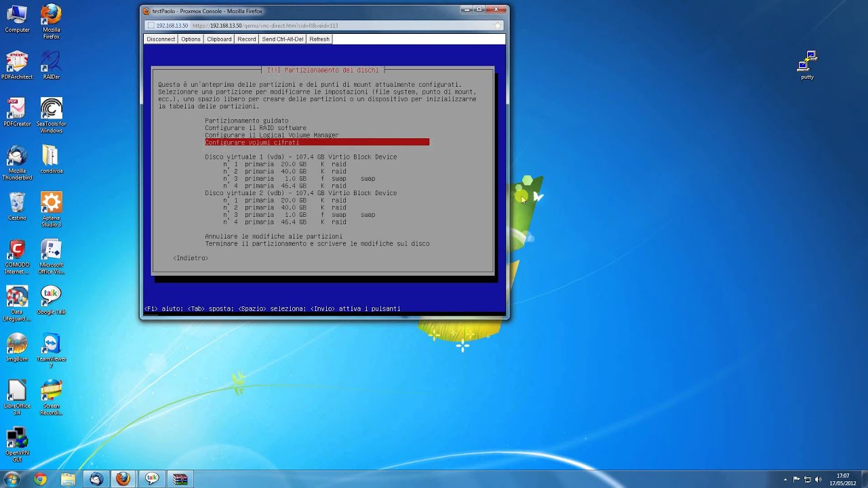Select vdb partition n° 2 40.0 GB raid
The height and width of the screenshot is (488, 868).
click(285, 207)
